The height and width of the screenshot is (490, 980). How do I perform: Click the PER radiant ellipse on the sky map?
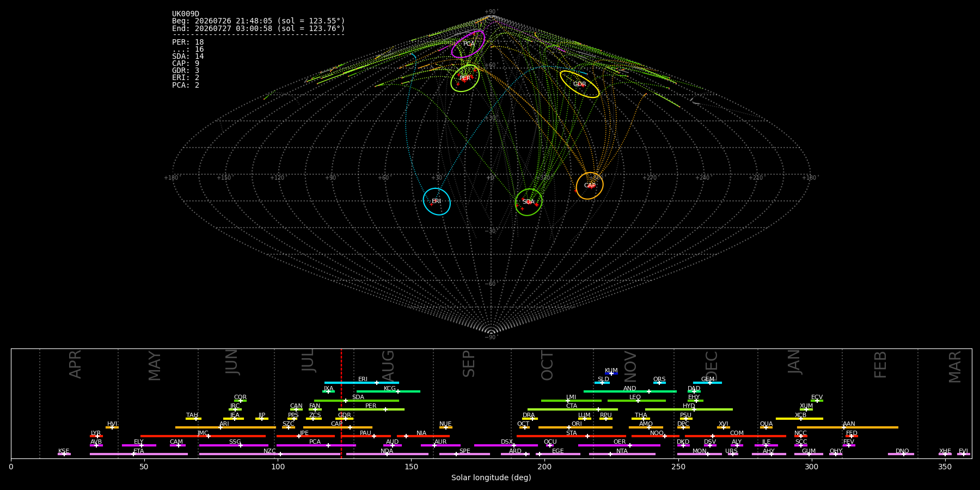(x=465, y=78)
